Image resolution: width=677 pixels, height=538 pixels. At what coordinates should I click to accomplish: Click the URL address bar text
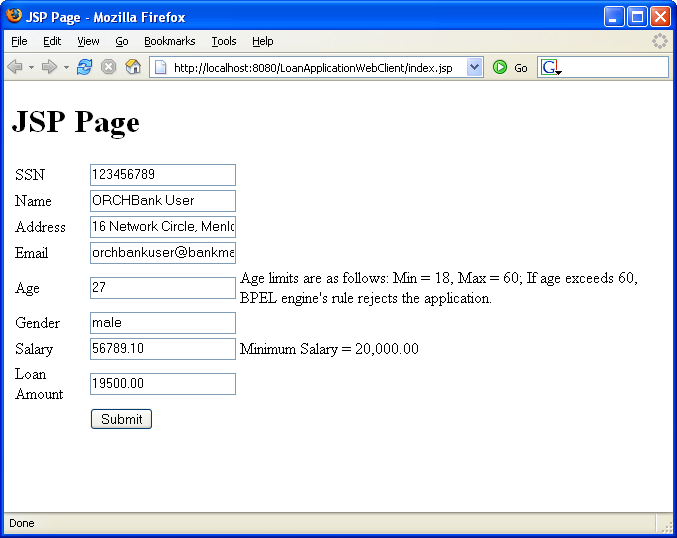tap(313, 68)
